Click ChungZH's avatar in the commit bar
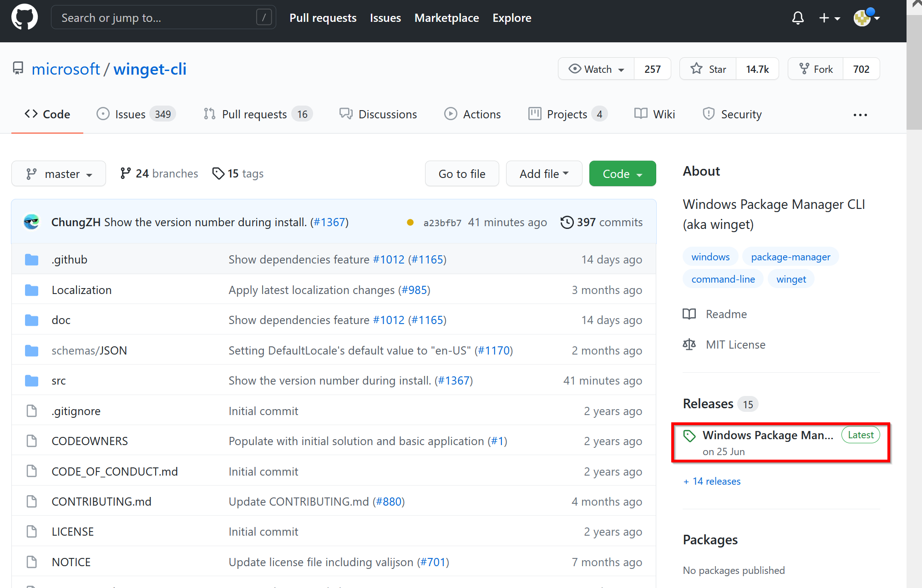 (x=31, y=222)
